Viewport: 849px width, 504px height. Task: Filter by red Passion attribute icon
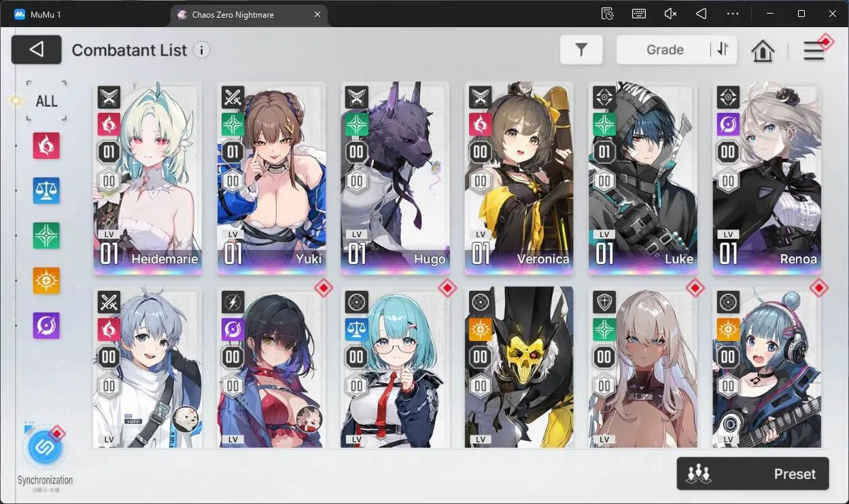pos(46,145)
